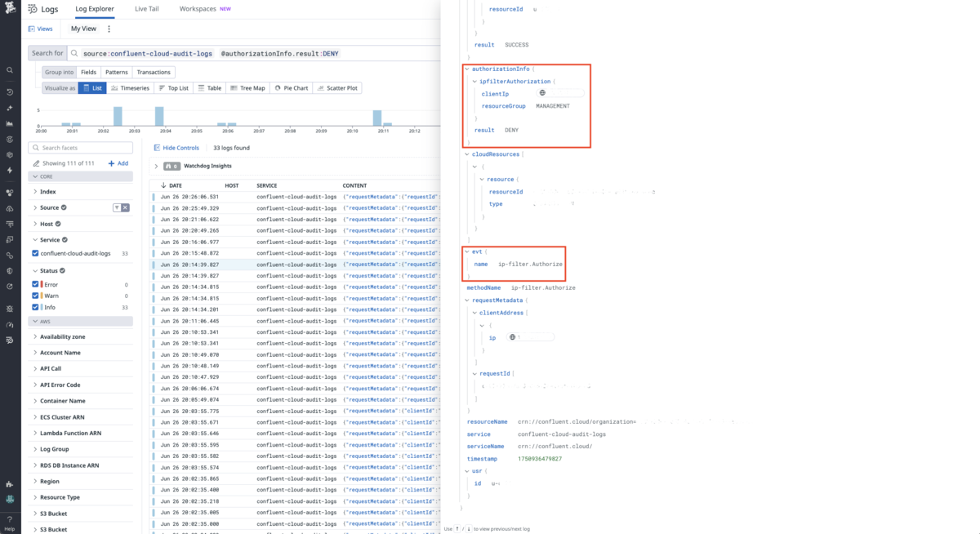
Task: Sort by the DATE column arrow
Action: tap(163, 185)
